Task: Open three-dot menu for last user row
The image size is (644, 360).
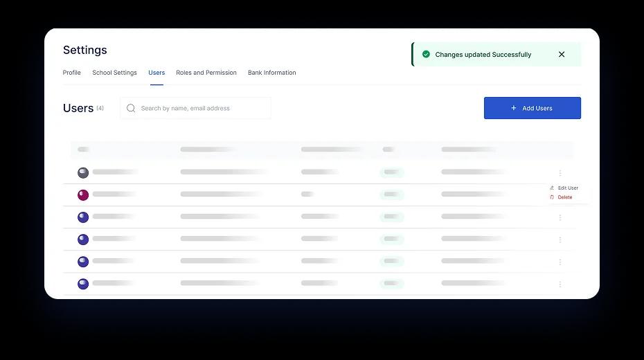Action: coord(560,284)
